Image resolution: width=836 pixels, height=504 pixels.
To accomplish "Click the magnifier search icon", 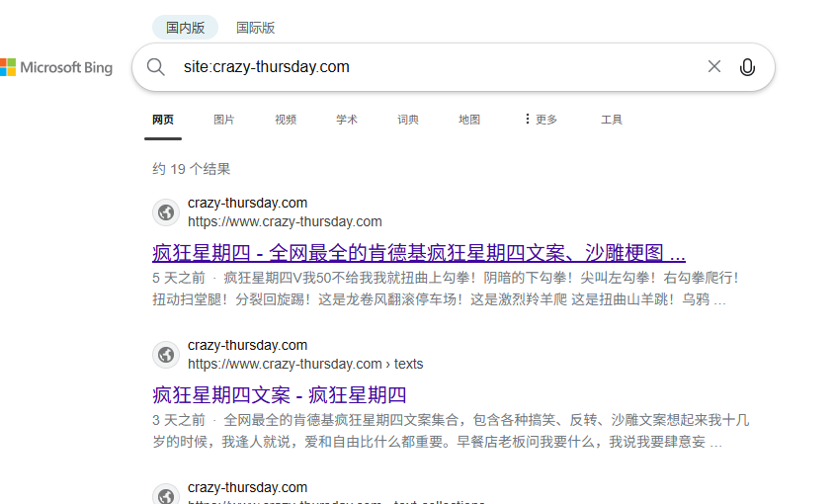I will click(156, 67).
